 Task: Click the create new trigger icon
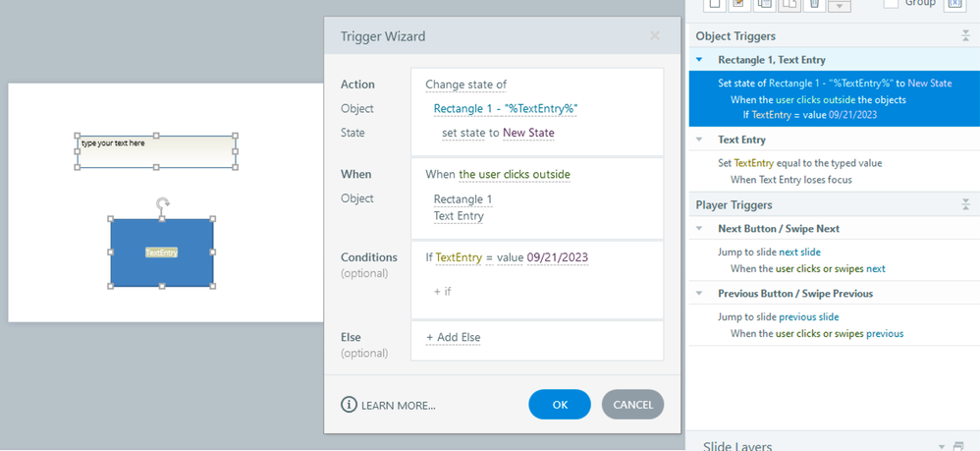714,4
